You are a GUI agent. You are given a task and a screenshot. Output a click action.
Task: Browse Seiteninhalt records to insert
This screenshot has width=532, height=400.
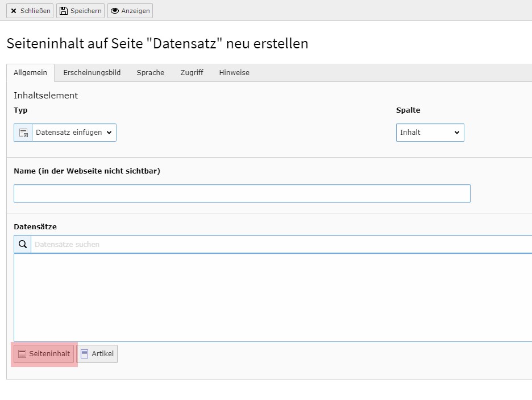tap(44, 354)
